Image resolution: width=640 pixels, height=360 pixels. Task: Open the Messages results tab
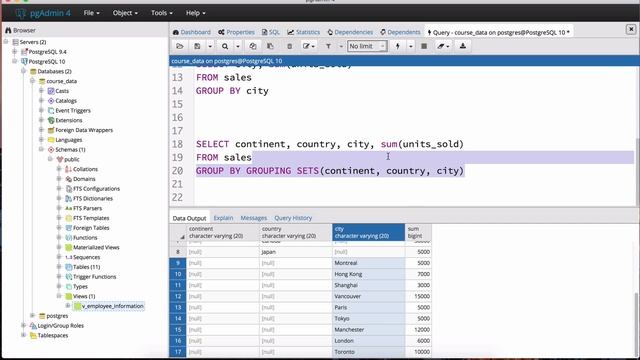coord(253,218)
